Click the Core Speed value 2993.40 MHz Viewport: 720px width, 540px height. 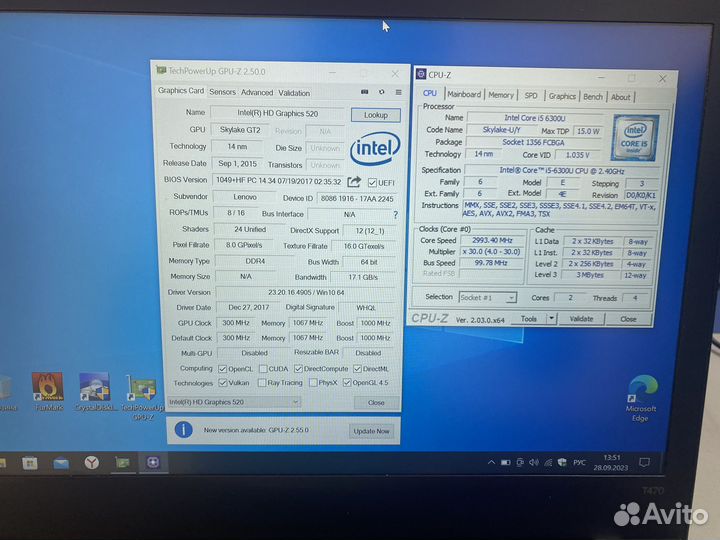click(x=492, y=240)
